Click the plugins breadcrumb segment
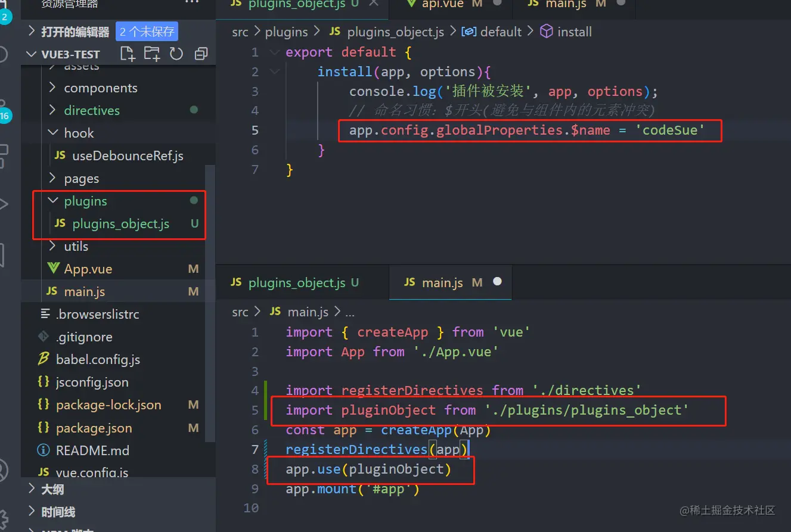The width and height of the screenshot is (791, 532). click(x=287, y=32)
